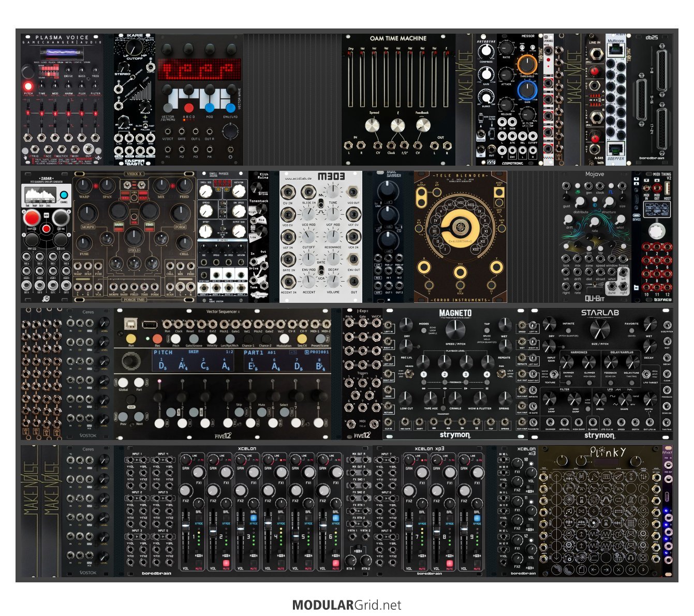Click the SWELL SIZE knob on Swell Physics

206,190
